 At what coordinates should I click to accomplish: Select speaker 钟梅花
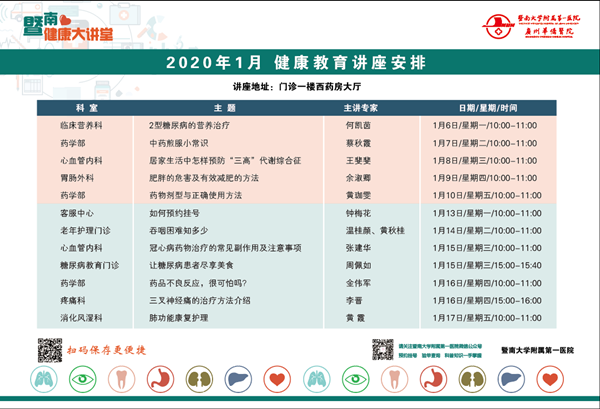(358, 213)
